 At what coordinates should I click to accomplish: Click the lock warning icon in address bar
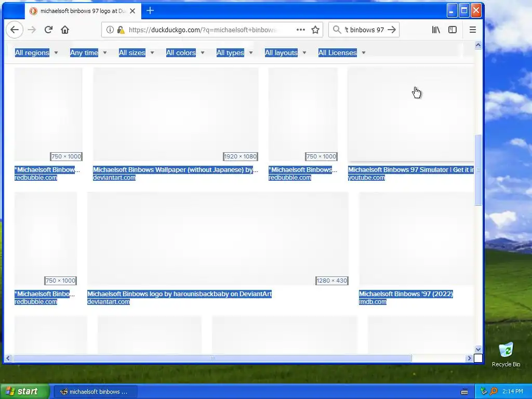(121, 30)
